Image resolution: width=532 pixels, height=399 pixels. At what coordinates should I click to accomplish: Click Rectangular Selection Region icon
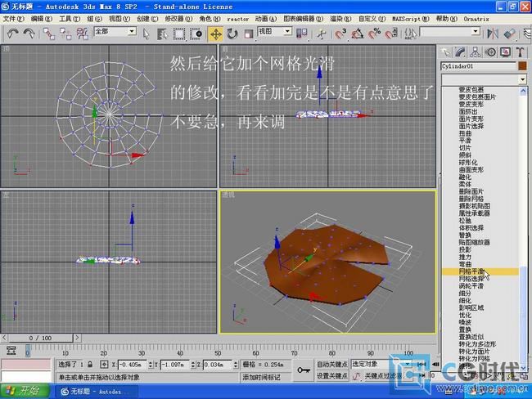[179, 34]
